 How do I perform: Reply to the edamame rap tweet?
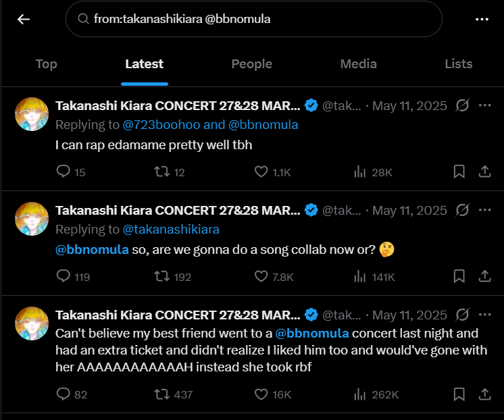[x=64, y=172]
